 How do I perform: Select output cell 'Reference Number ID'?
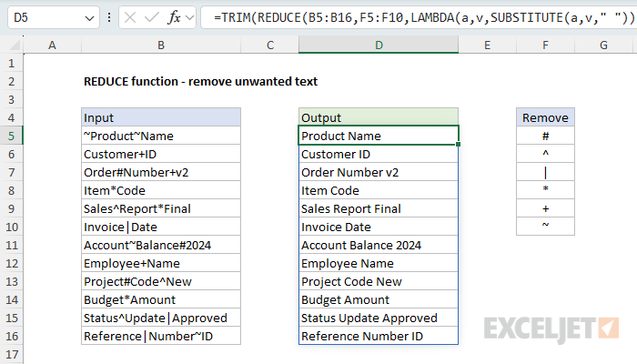379,336
